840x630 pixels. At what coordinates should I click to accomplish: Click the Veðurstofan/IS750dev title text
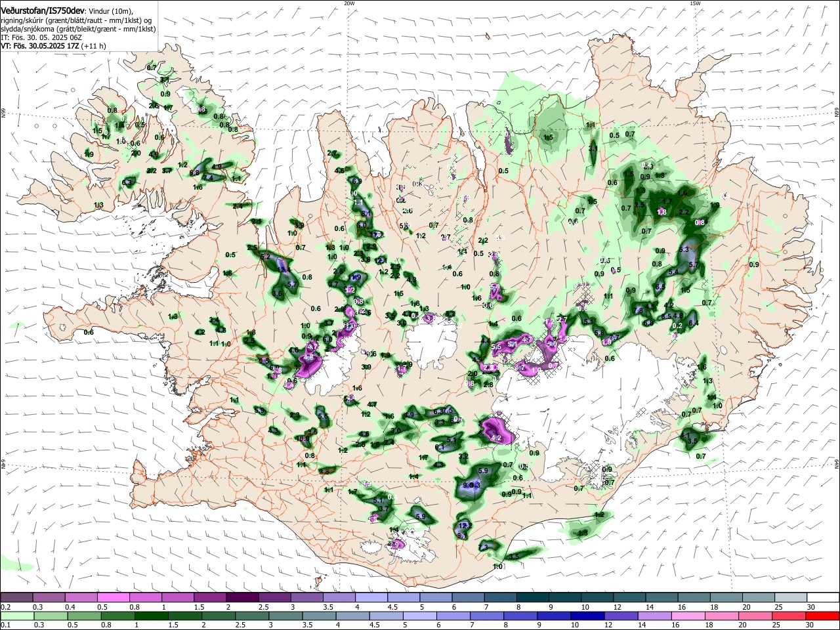click(x=42, y=11)
